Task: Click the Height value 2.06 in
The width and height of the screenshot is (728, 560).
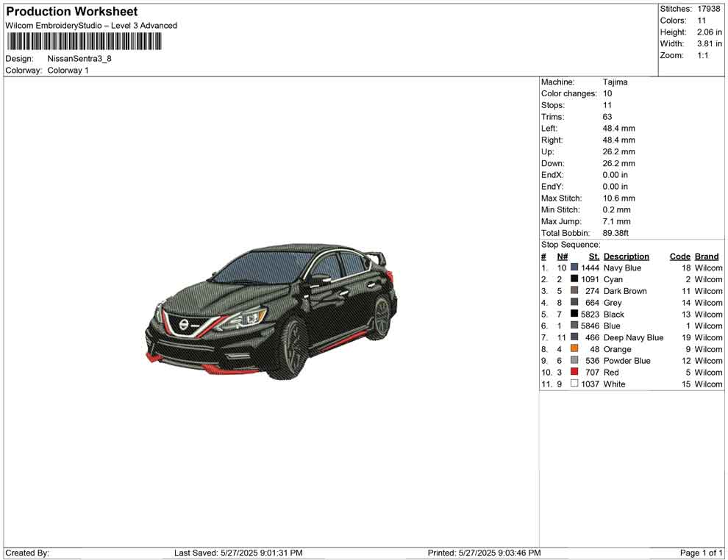Action: (x=709, y=32)
